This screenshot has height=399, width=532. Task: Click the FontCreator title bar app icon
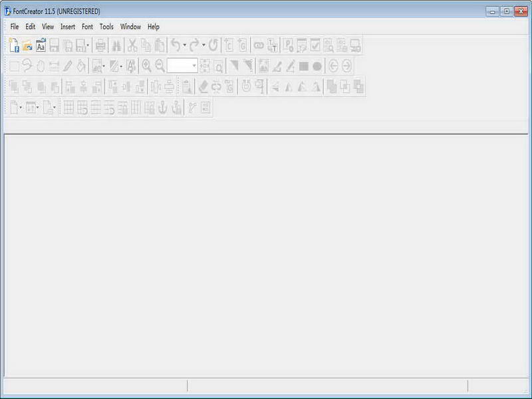pos(7,11)
